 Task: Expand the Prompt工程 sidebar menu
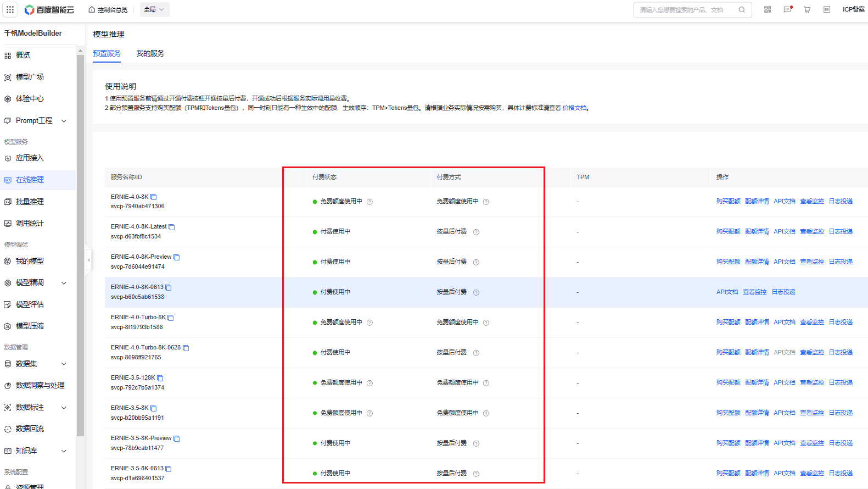coord(64,121)
